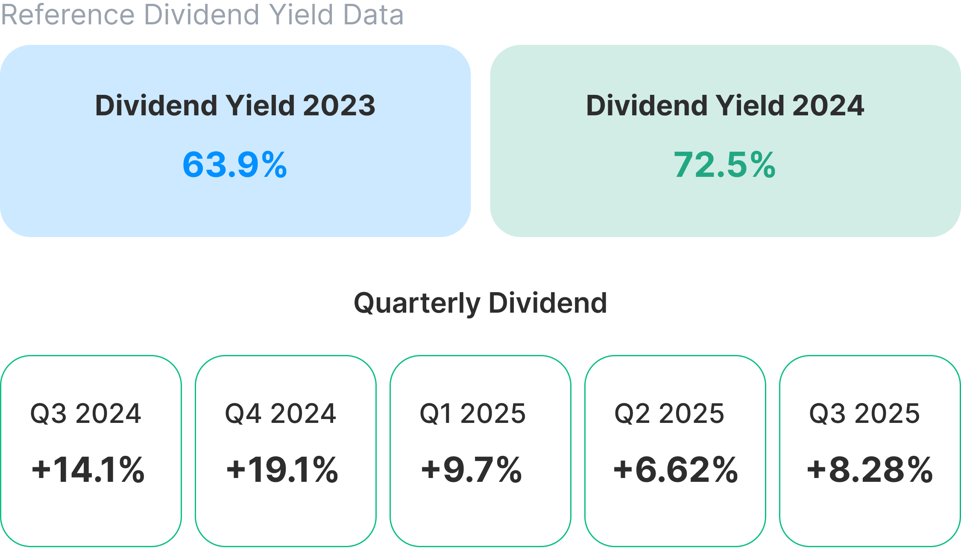
Task: Select the Q1 2025 quarter label
Action: [x=472, y=413]
